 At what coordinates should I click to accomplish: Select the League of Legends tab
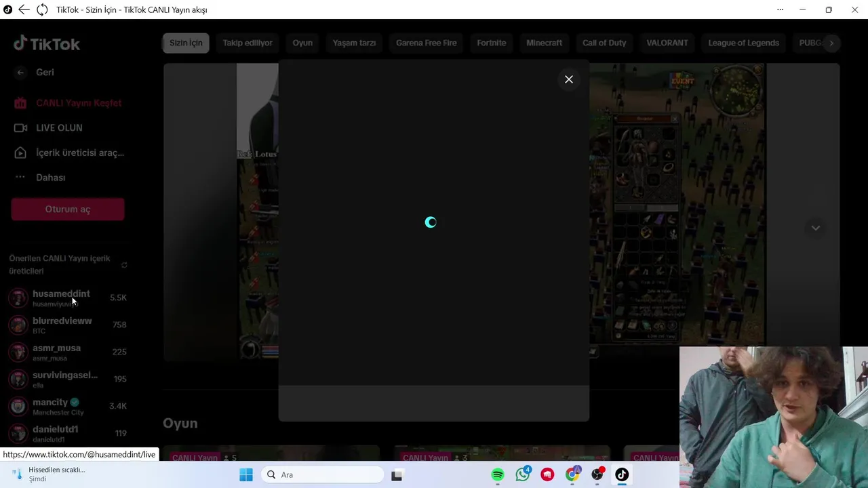tap(744, 43)
